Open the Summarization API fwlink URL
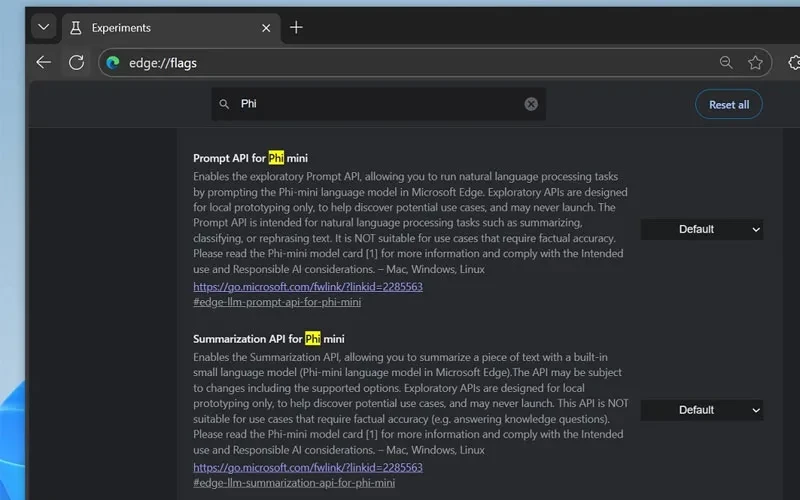The height and width of the screenshot is (500, 800). click(x=308, y=467)
